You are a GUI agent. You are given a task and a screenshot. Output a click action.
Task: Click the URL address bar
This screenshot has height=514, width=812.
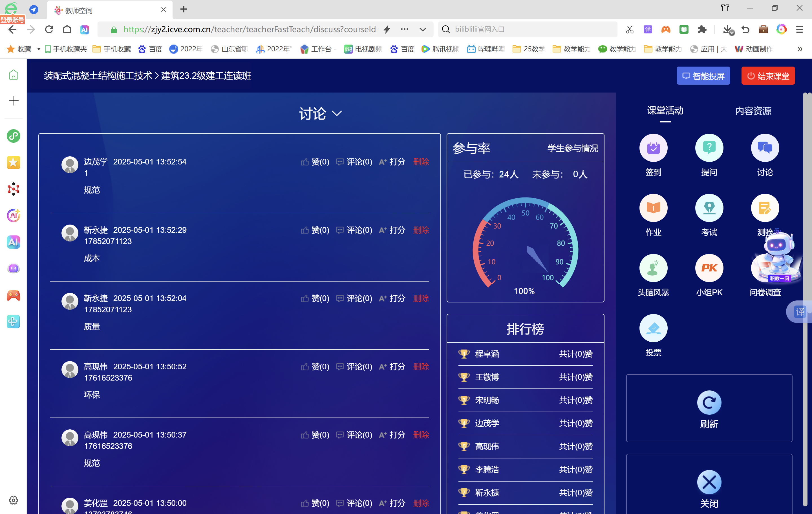pos(250,29)
